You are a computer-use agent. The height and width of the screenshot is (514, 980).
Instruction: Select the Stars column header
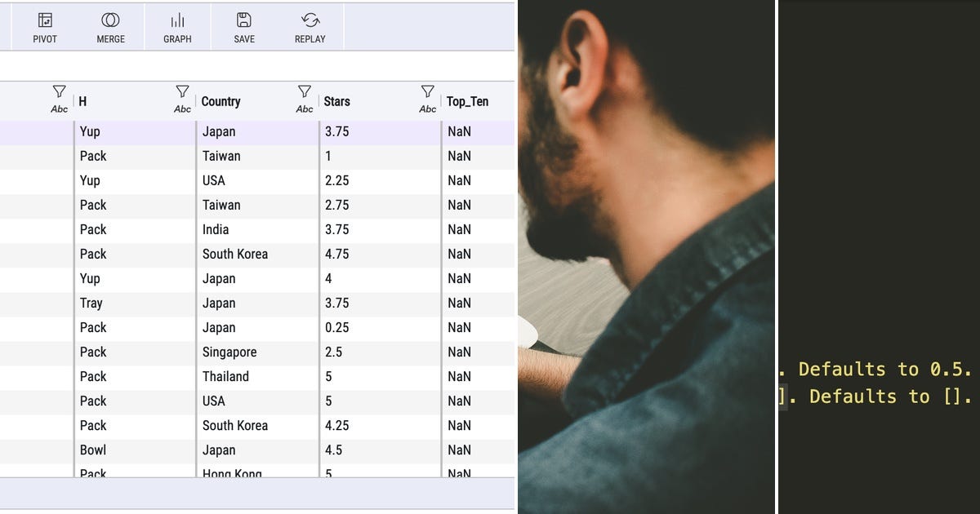[x=336, y=102]
